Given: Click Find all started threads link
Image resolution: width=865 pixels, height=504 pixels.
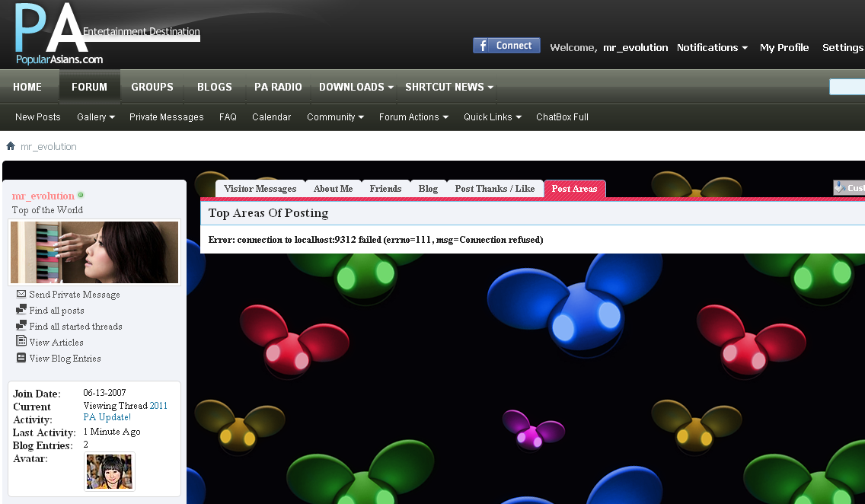Looking at the screenshot, I should pos(75,327).
